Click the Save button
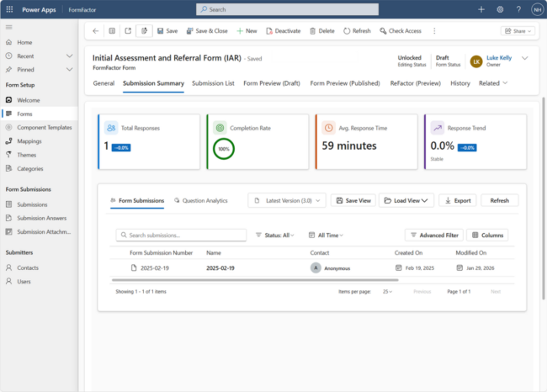547x392 pixels. pyautogui.click(x=167, y=31)
